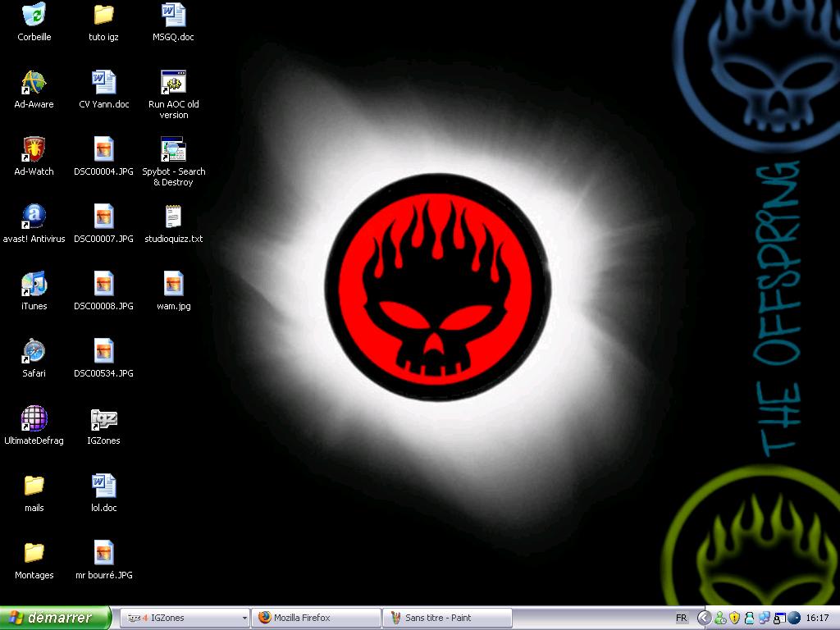Select the Run AOC old version shortcut
The image size is (840, 630).
(x=174, y=94)
